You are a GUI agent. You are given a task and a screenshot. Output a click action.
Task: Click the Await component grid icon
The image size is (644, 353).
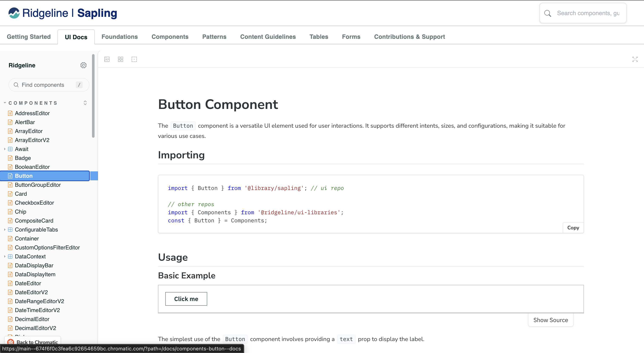coord(10,149)
